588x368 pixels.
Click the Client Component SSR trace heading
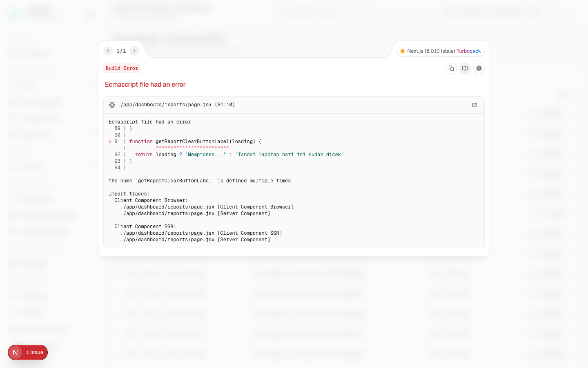click(x=145, y=227)
